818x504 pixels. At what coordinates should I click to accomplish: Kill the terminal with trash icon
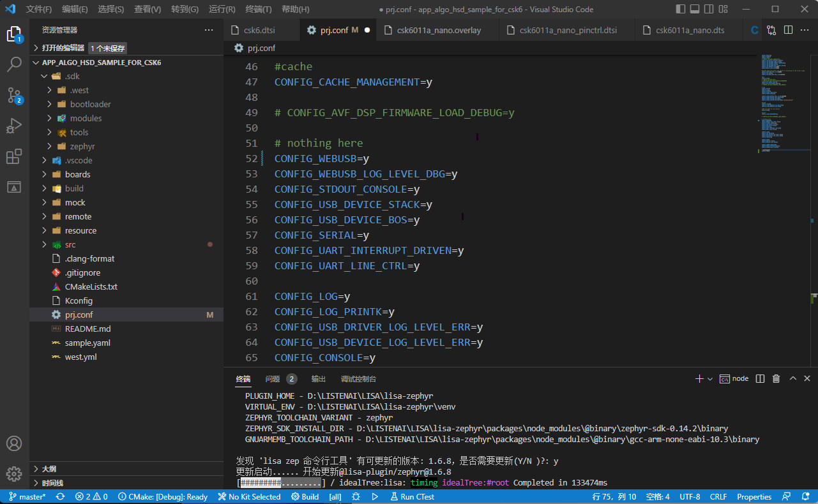click(x=776, y=379)
